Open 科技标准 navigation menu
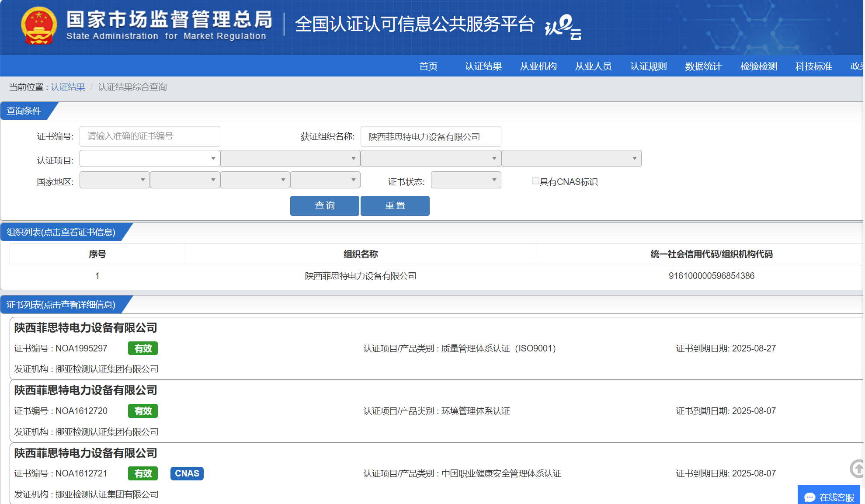 (x=814, y=66)
